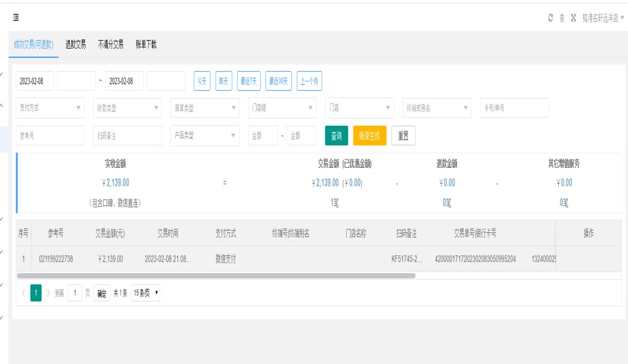Expand the 支付方式 dropdown

51,108
